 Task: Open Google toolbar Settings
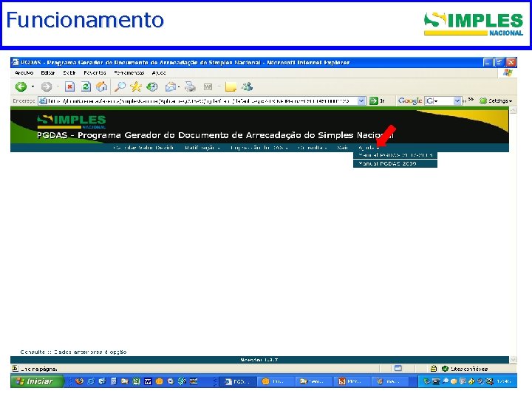point(496,100)
